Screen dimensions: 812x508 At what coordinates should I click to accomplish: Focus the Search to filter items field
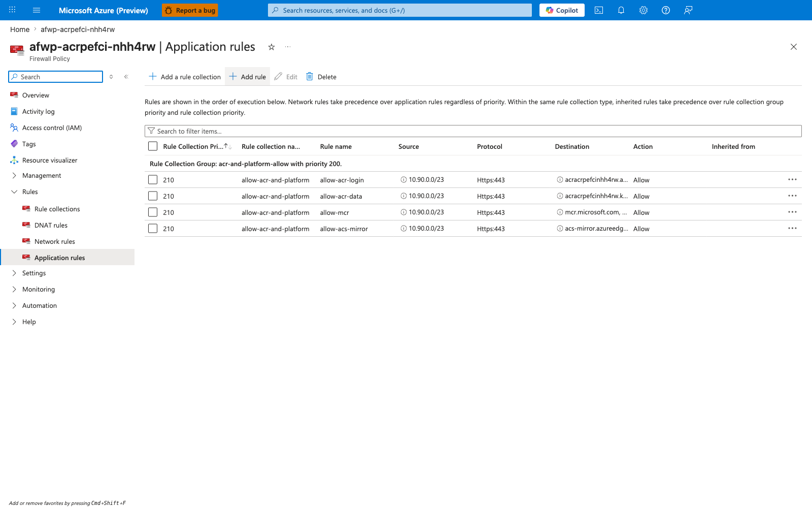click(x=473, y=131)
